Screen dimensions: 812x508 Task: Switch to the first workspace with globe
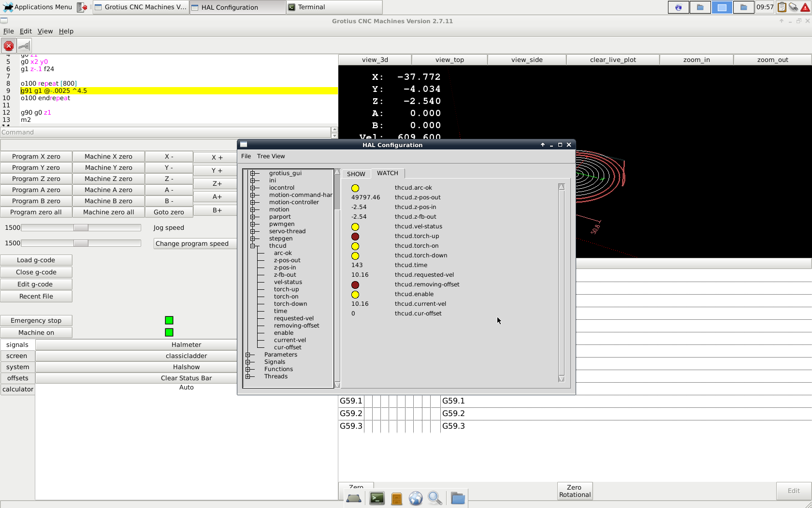click(x=679, y=7)
